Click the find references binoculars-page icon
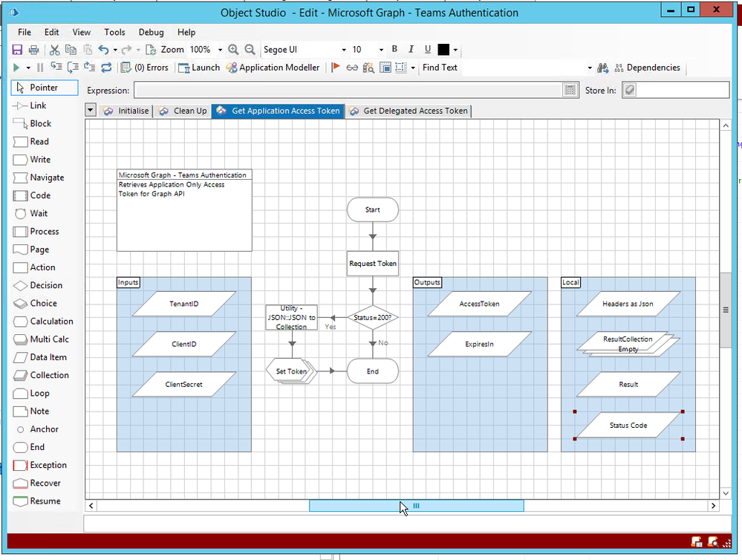Viewport: 742px width, 560px height. pyautogui.click(x=368, y=68)
